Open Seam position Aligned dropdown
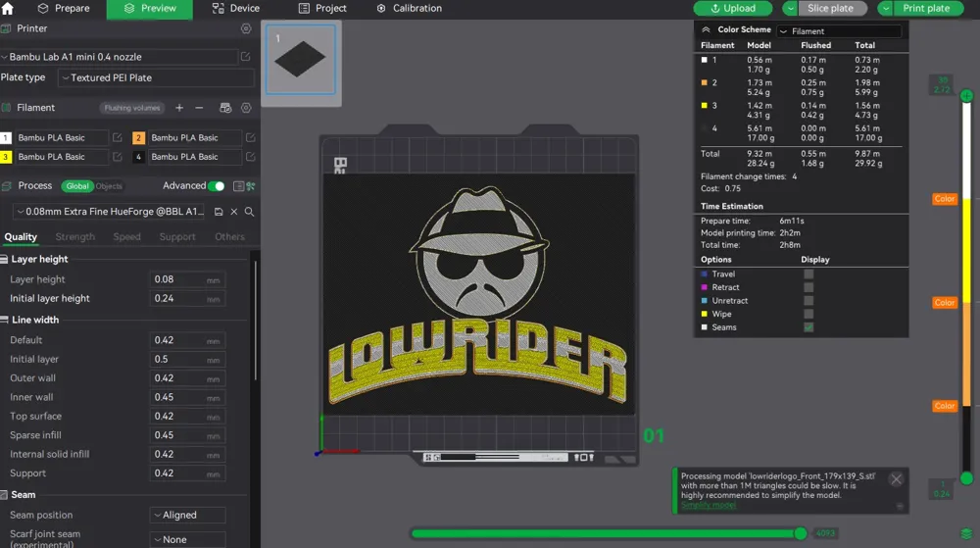 coord(187,515)
